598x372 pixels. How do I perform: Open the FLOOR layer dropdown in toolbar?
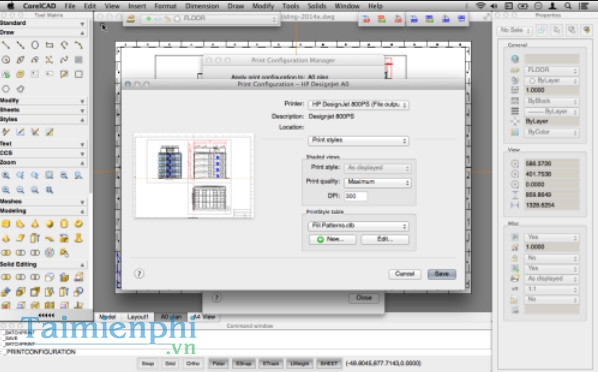pyautogui.click(x=209, y=18)
